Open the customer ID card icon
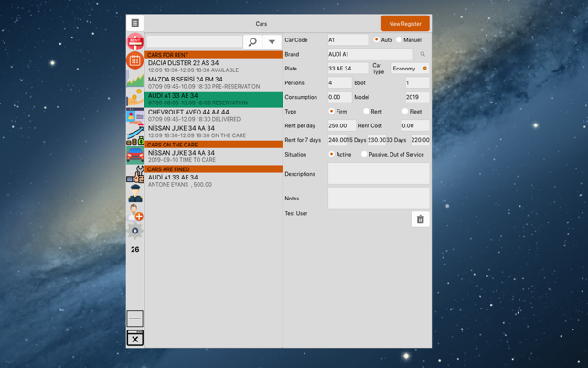 135,116
